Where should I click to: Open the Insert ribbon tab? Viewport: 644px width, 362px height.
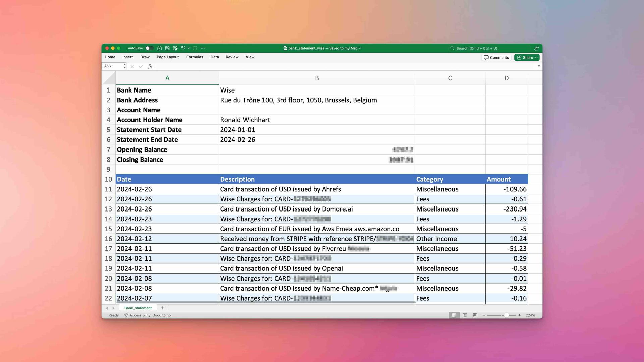127,57
